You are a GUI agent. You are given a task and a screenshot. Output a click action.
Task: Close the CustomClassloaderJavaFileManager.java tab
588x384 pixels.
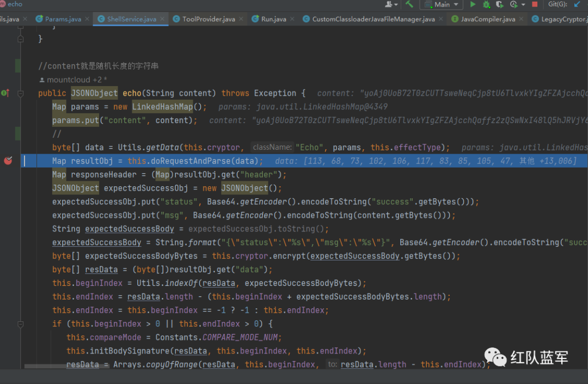tap(440, 19)
